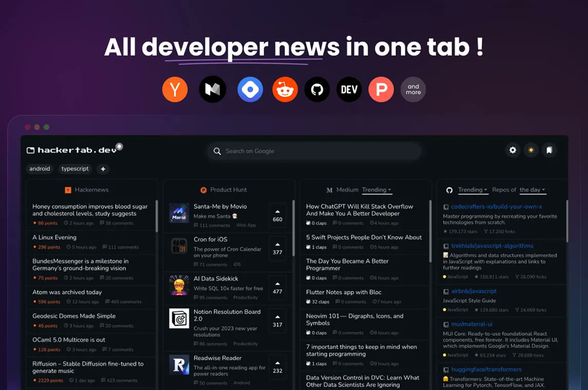
Task: Open trekhleb/javascript-algorithms repo
Action: (x=492, y=246)
